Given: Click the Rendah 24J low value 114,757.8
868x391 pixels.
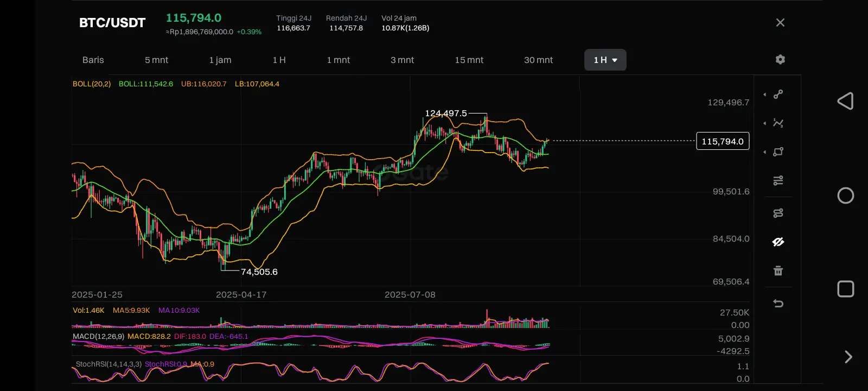Looking at the screenshot, I should click(346, 28).
